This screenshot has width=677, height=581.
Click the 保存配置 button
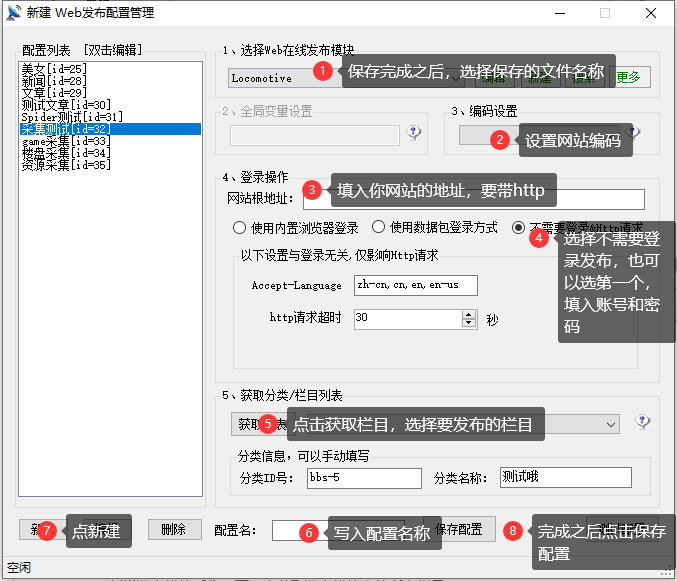pyautogui.click(x=459, y=529)
